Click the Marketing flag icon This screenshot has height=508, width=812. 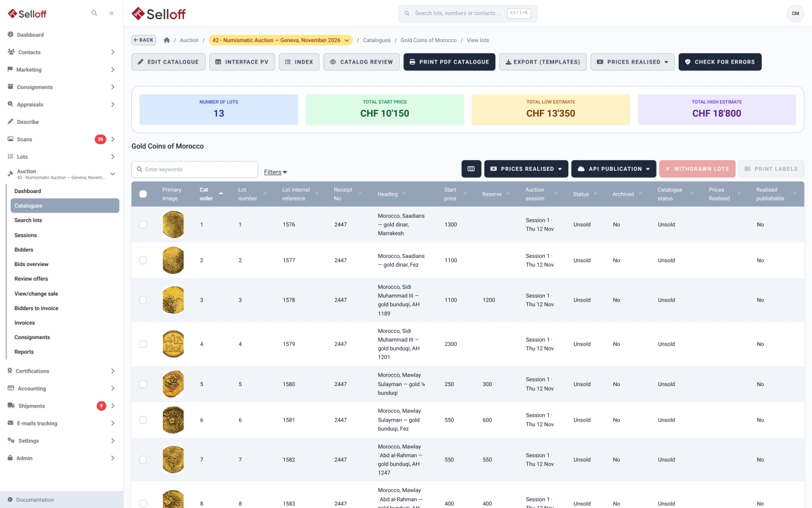11,69
